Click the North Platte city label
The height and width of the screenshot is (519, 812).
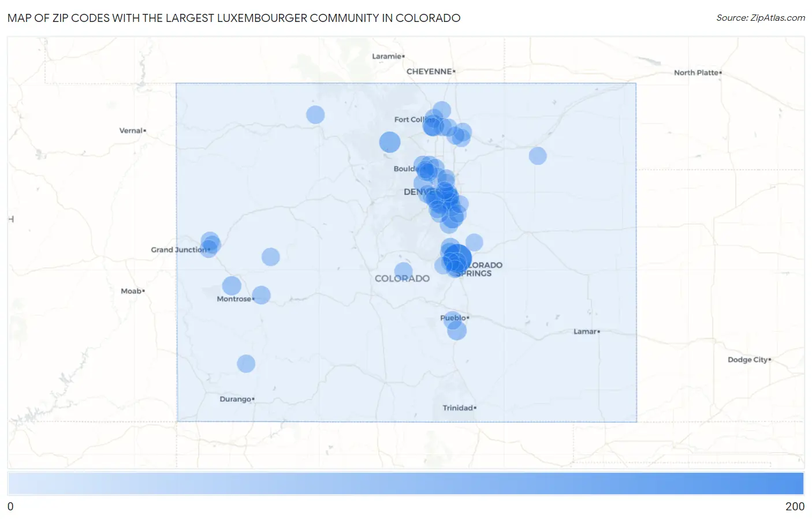click(x=696, y=73)
